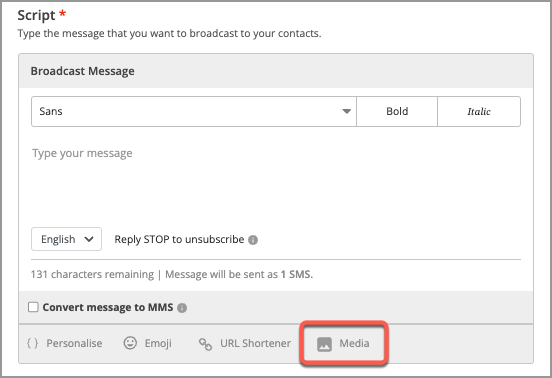Click the Emoji smiley face icon
This screenshot has height=378, width=552.
click(x=130, y=343)
